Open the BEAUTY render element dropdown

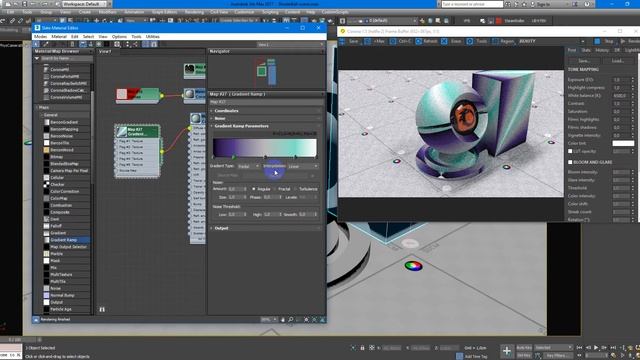point(551,41)
